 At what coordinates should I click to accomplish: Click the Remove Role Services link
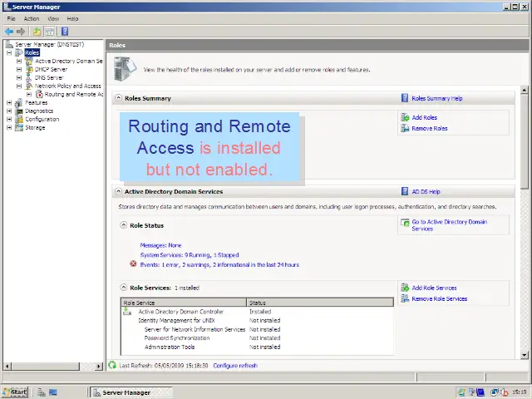pos(440,298)
